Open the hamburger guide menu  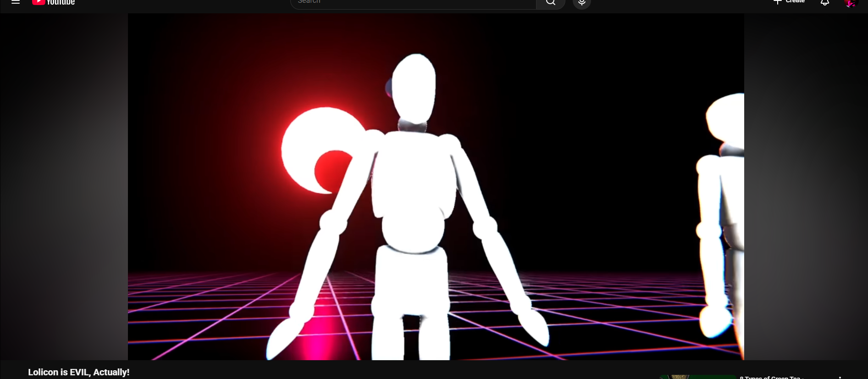(x=16, y=2)
